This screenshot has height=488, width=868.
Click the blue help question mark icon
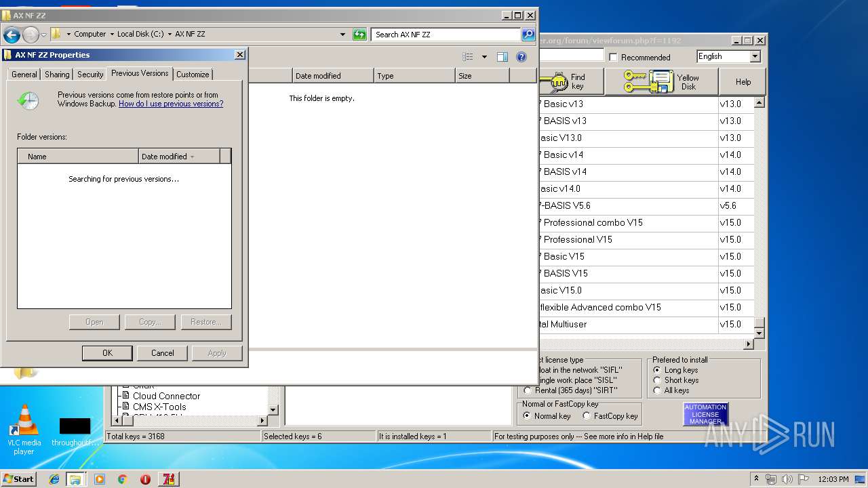coord(521,57)
